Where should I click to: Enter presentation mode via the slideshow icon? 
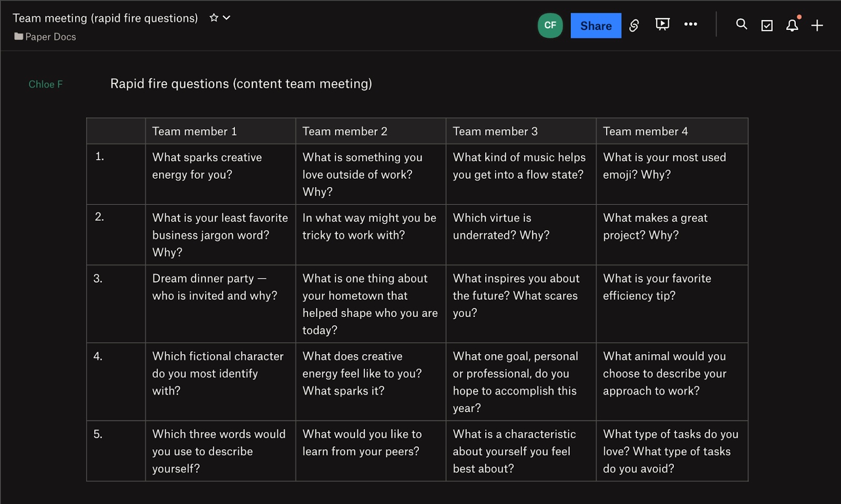click(x=662, y=25)
